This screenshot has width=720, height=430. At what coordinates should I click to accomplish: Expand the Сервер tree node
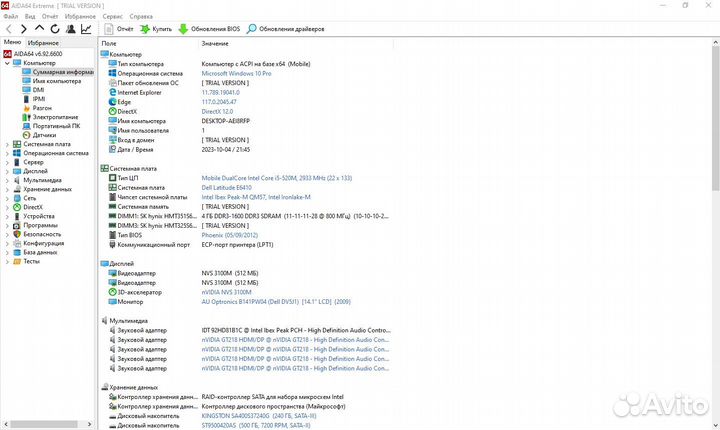point(7,162)
